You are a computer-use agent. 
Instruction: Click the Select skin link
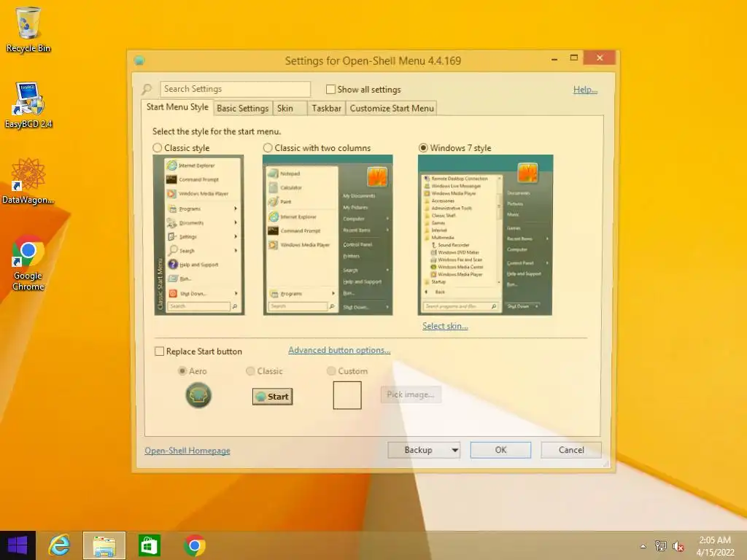(x=445, y=326)
